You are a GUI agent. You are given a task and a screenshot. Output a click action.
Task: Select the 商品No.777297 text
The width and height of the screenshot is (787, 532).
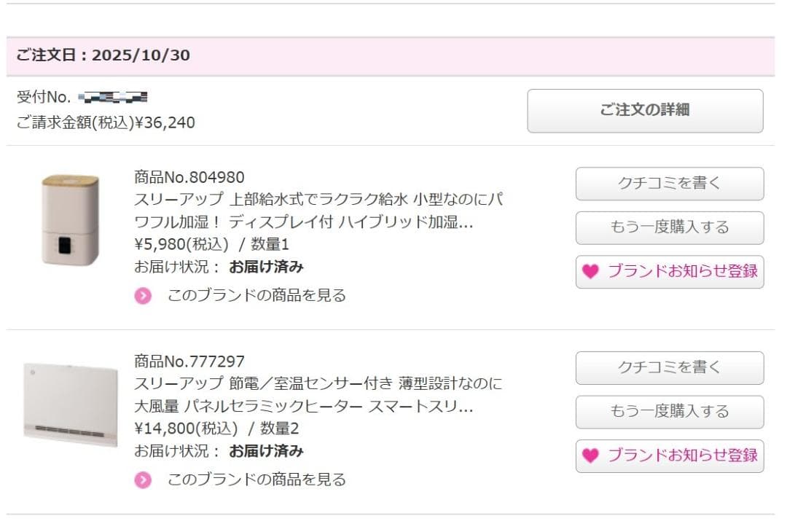189,361
